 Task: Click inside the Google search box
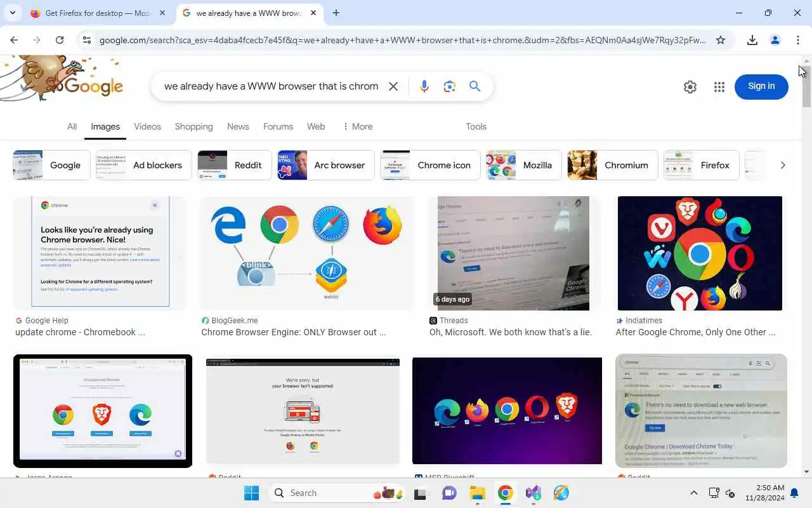(x=271, y=86)
